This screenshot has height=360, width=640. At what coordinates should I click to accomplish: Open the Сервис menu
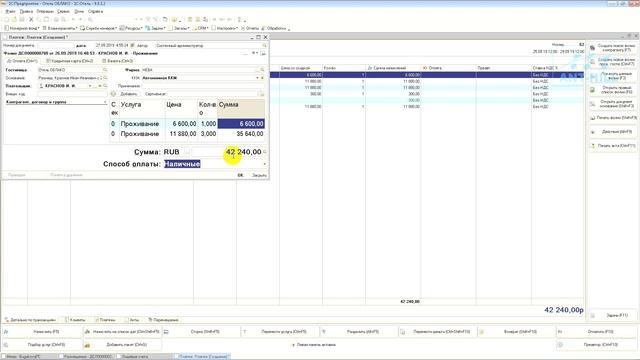pyautogui.click(x=63, y=11)
